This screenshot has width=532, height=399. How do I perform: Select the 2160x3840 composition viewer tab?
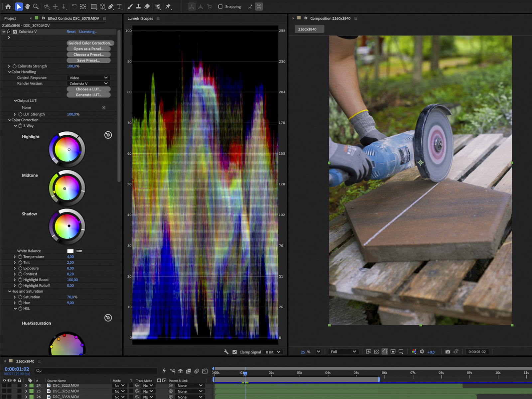(309, 29)
